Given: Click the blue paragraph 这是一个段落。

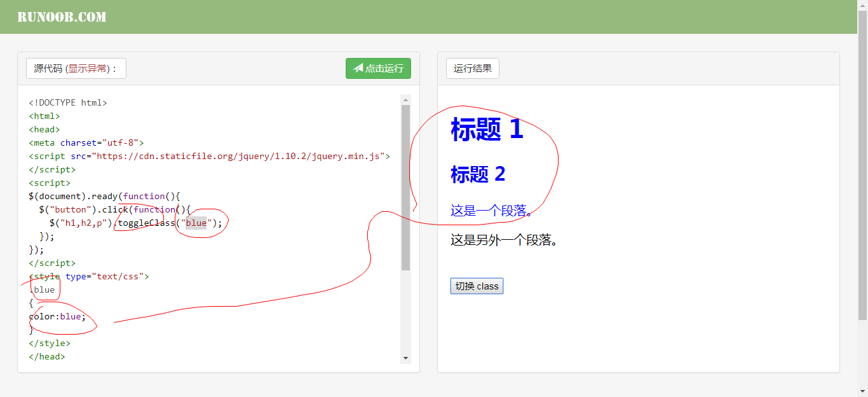Looking at the screenshot, I should point(492,211).
